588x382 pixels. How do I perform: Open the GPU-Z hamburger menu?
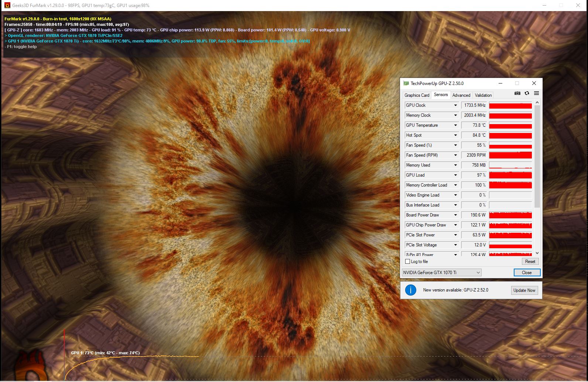point(536,93)
